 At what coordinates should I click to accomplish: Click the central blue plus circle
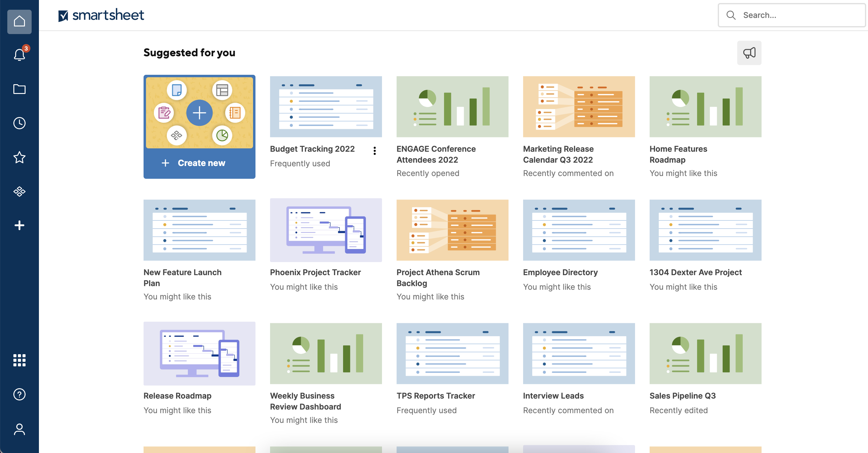click(x=199, y=112)
